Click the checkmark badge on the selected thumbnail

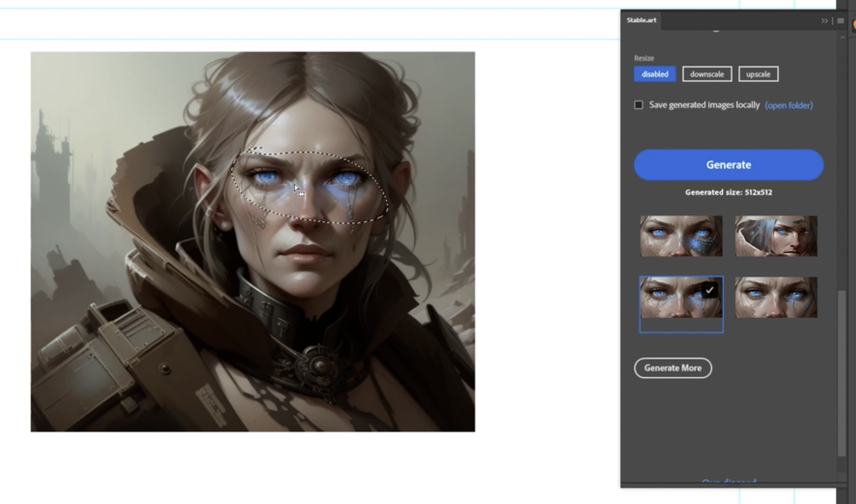click(x=709, y=290)
